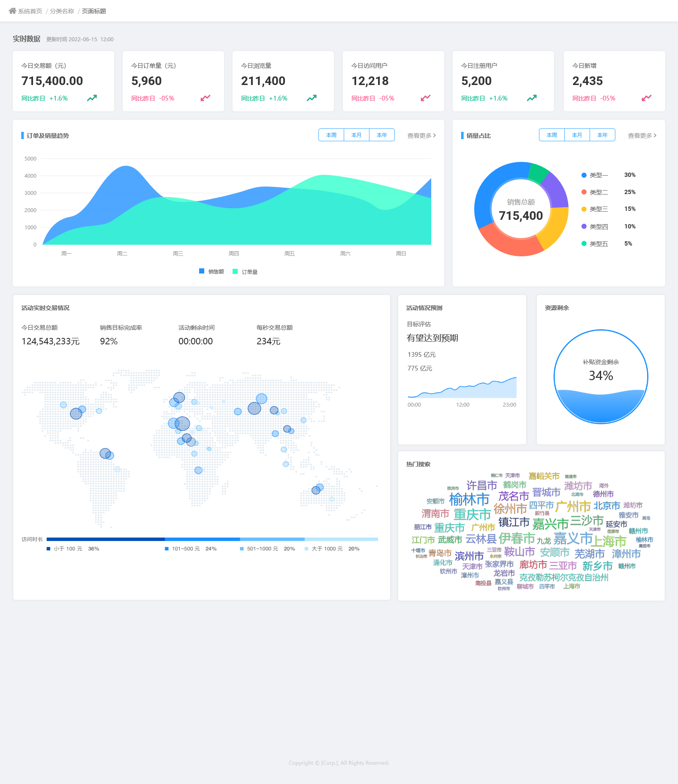
Task: Click upward trend icon on 今日交易额 card
Action: [x=92, y=98]
